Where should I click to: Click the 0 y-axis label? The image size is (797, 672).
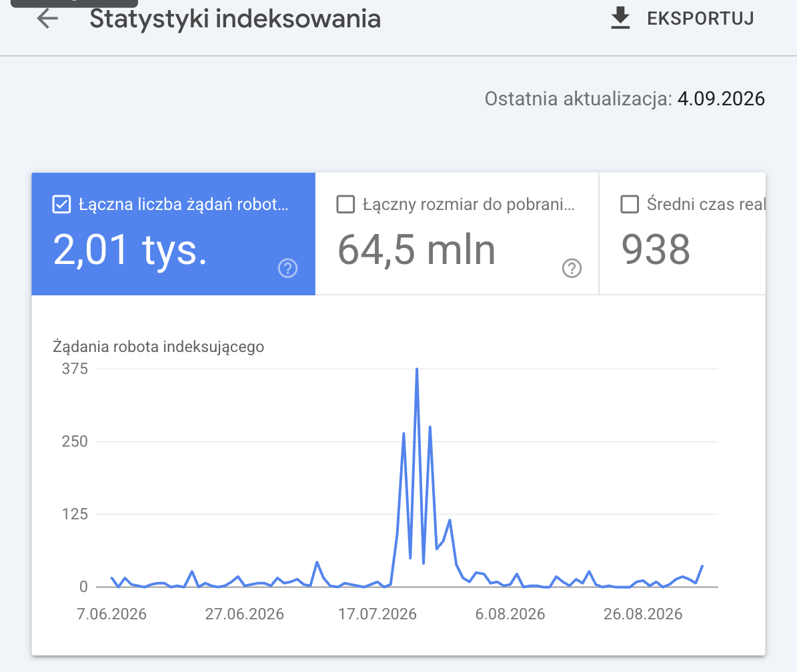pyautogui.click(x=83, y=587)
